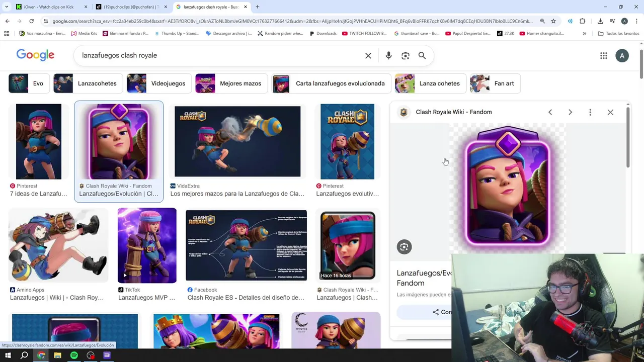644x362 pixels.
Task: Open File Explorer from taskbar
Action: coord(57,355)
